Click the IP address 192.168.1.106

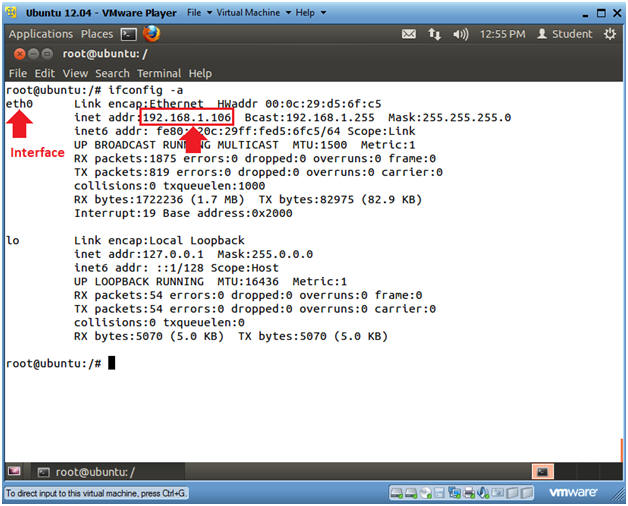pyautogui.click(x=187, y=117)
